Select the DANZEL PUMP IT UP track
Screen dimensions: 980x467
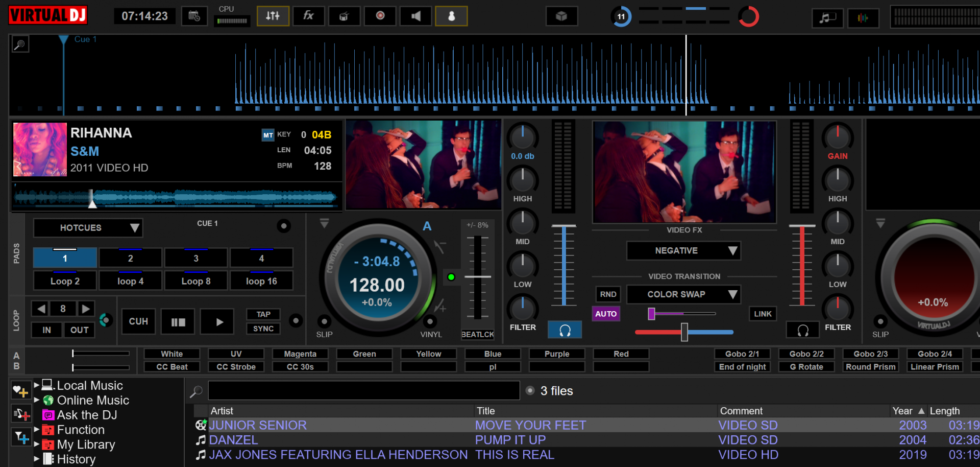click(587, 440)
